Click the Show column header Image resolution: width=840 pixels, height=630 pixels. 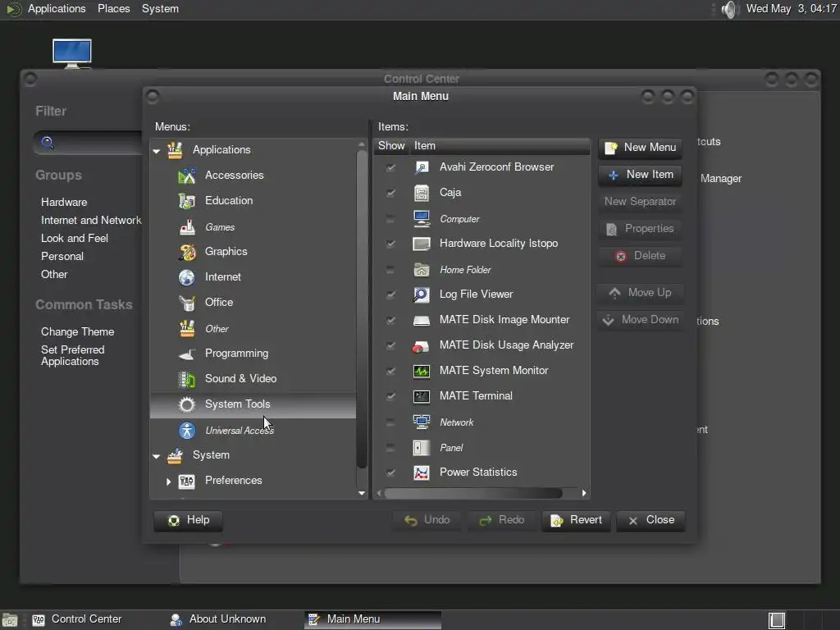click(391, 146)
